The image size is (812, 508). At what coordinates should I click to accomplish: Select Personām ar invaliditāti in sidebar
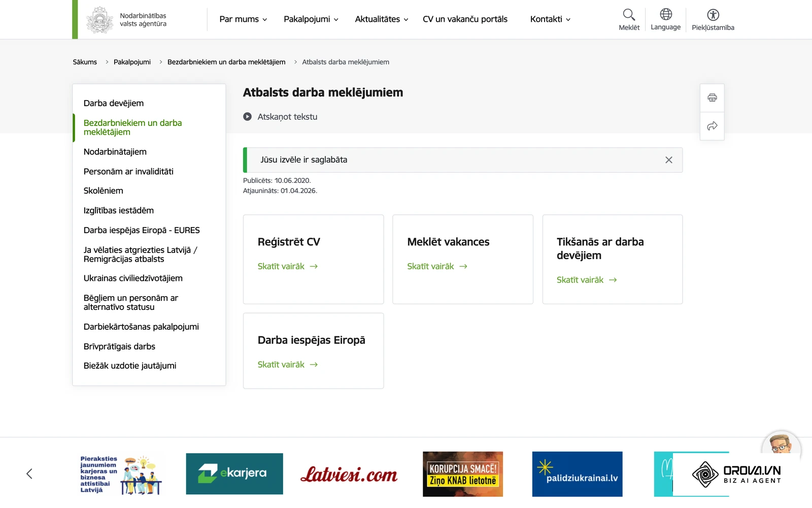coord(128,172)
